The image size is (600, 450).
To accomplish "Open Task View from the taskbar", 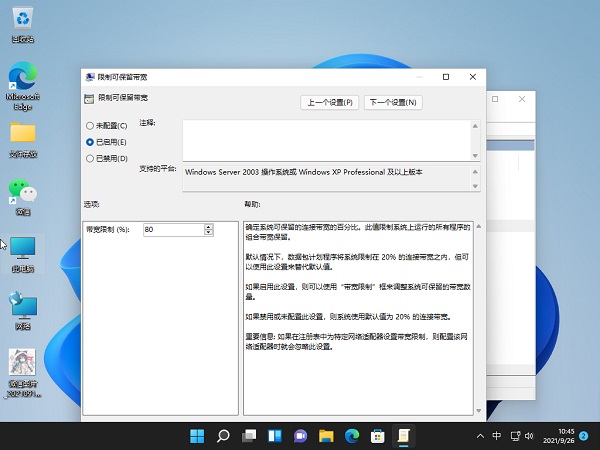I will (x=249, y=436).
